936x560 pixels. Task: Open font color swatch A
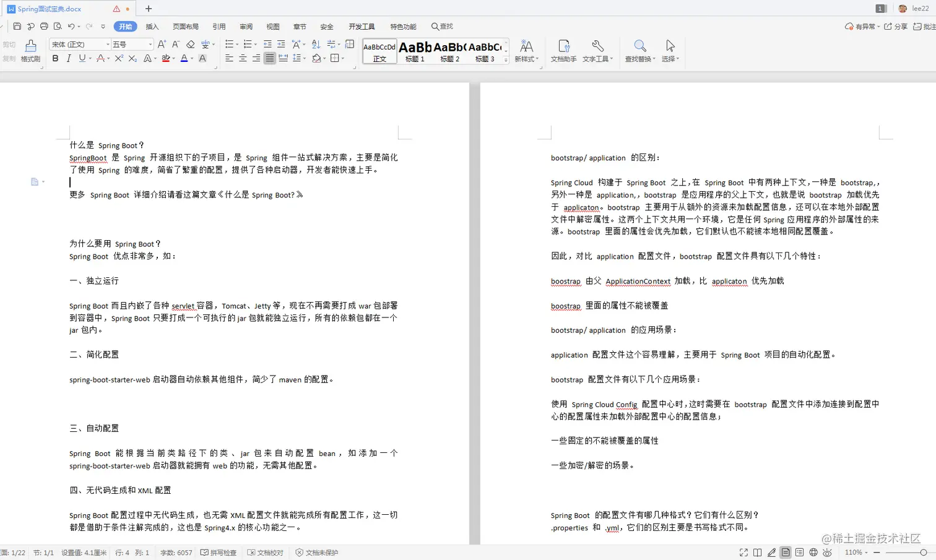click(184, 58)
